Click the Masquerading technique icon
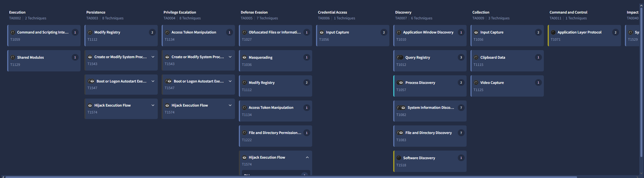 point(244,58)
